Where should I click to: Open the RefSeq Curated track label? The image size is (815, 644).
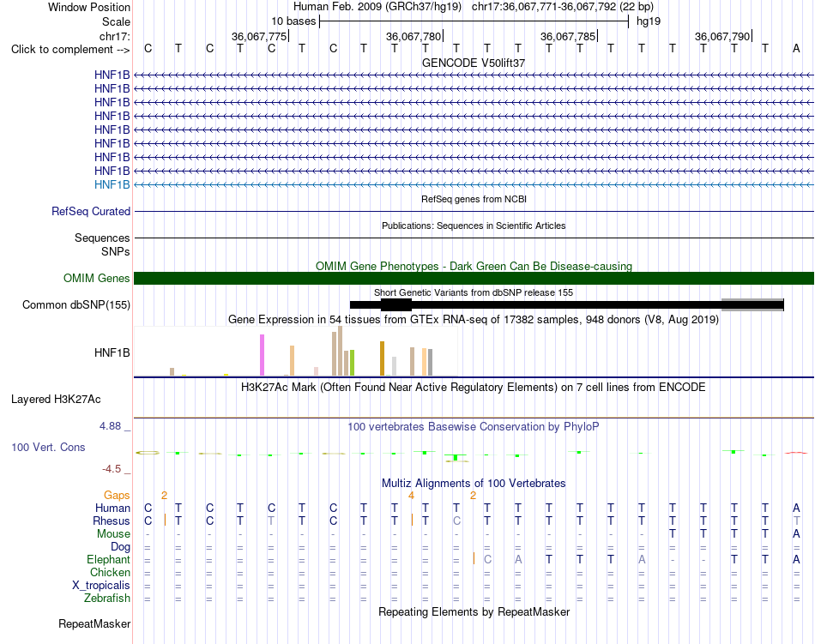(x=90, y=211)
